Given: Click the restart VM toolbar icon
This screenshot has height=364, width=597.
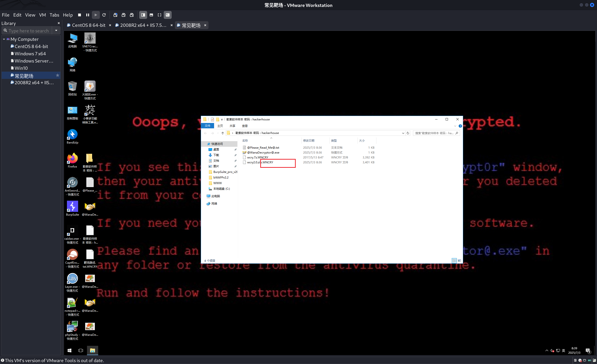Looking at the screenshot, I should [104, 15].
